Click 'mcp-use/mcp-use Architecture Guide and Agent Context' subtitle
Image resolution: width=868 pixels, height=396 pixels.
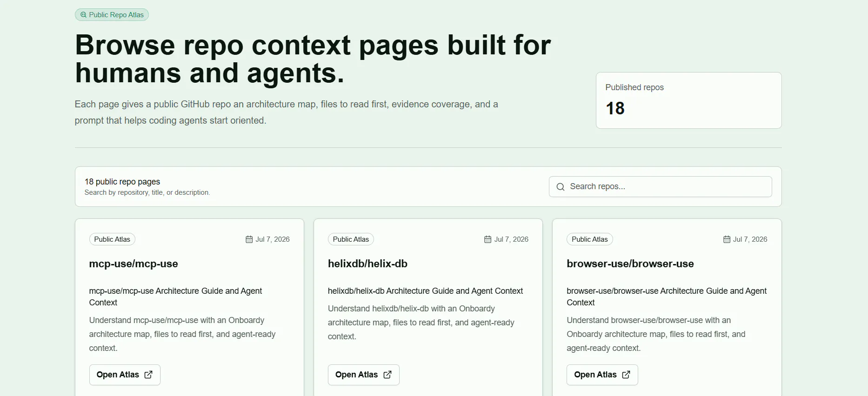(176, 297)
